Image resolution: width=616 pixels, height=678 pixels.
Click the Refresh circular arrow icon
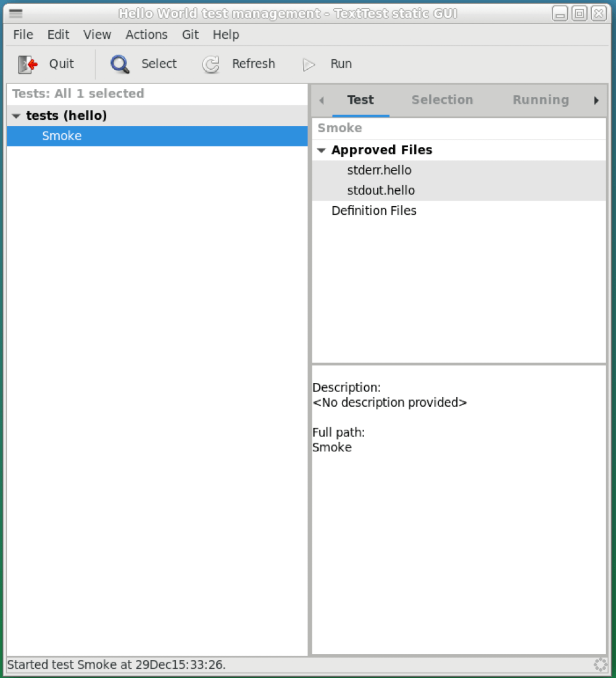coord(211,64)
